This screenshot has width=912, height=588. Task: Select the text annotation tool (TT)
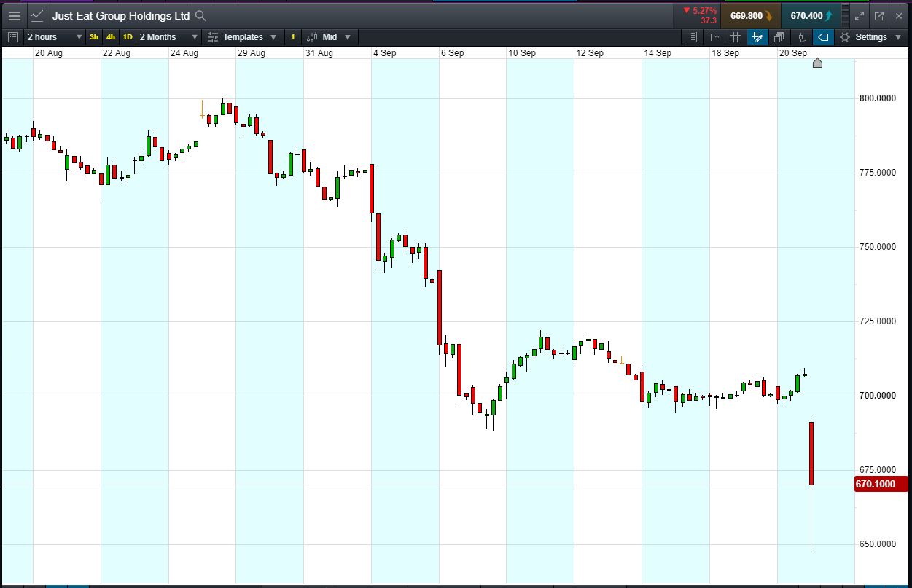click(713, 37)
